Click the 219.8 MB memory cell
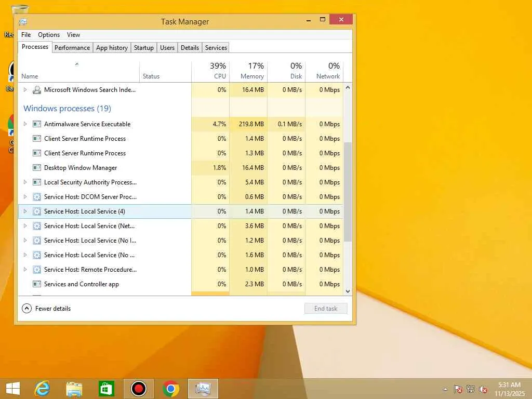The height and width of the screenshot is (399, 532). [249, 124]
